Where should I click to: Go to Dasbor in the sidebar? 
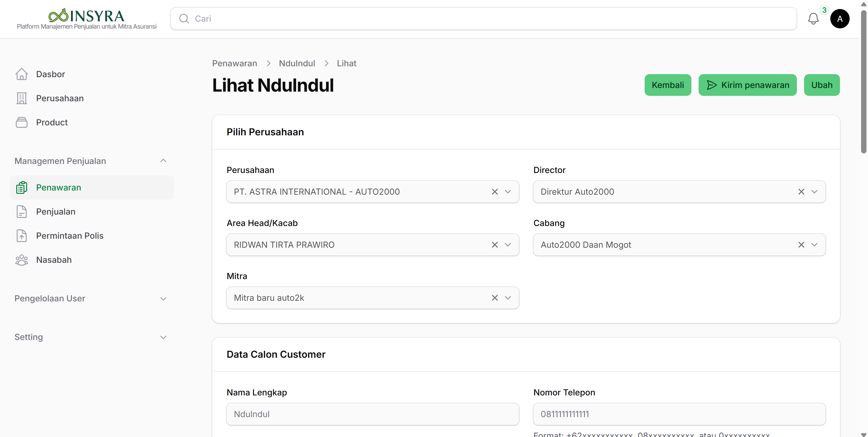click(92, 74)
